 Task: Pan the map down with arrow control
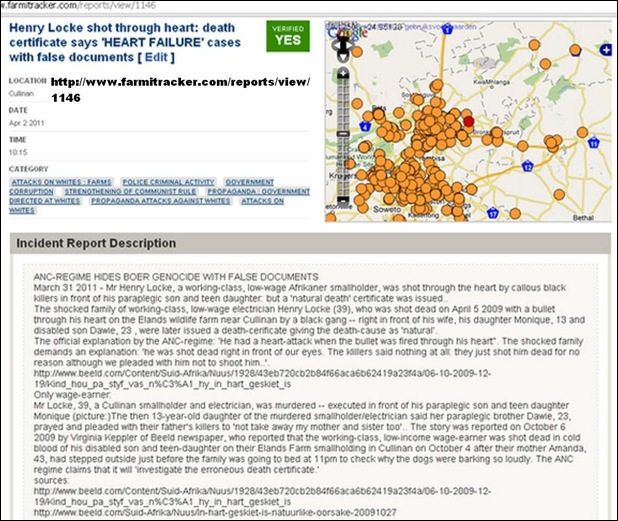coord(343,57)
